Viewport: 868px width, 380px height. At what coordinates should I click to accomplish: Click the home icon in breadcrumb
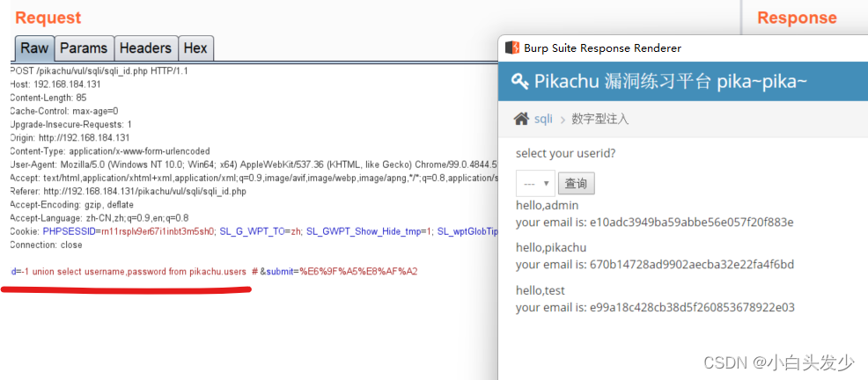521,119
